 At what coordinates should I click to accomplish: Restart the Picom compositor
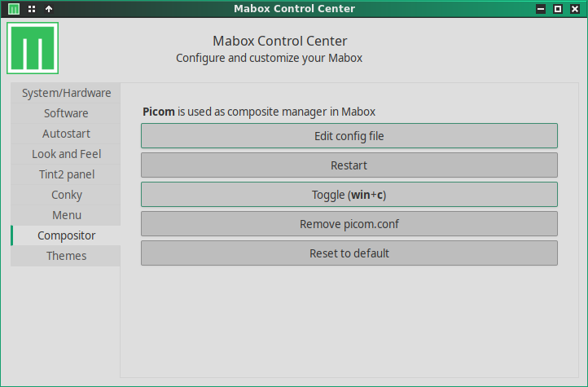(x=349, y=165)
